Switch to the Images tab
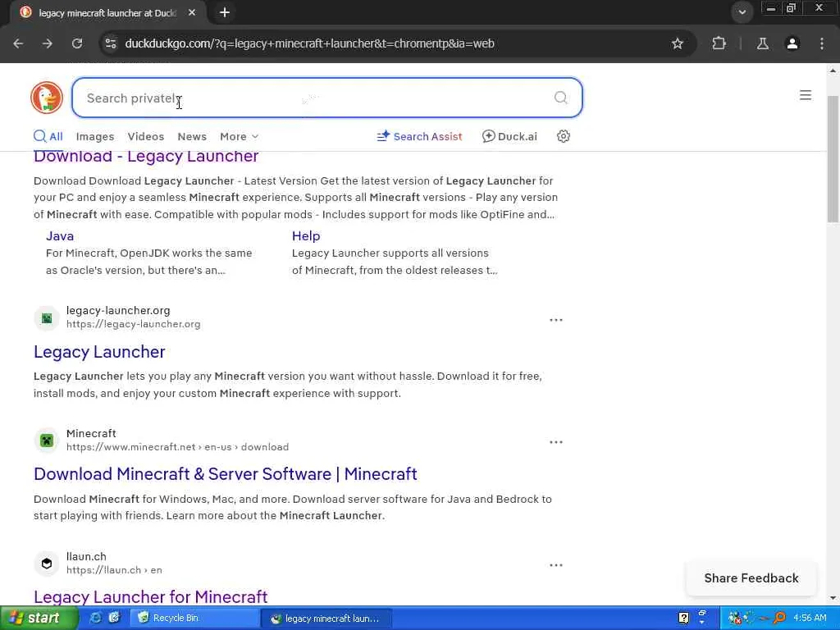This screenshot has width=840, height=630. [x=95, y=137]
